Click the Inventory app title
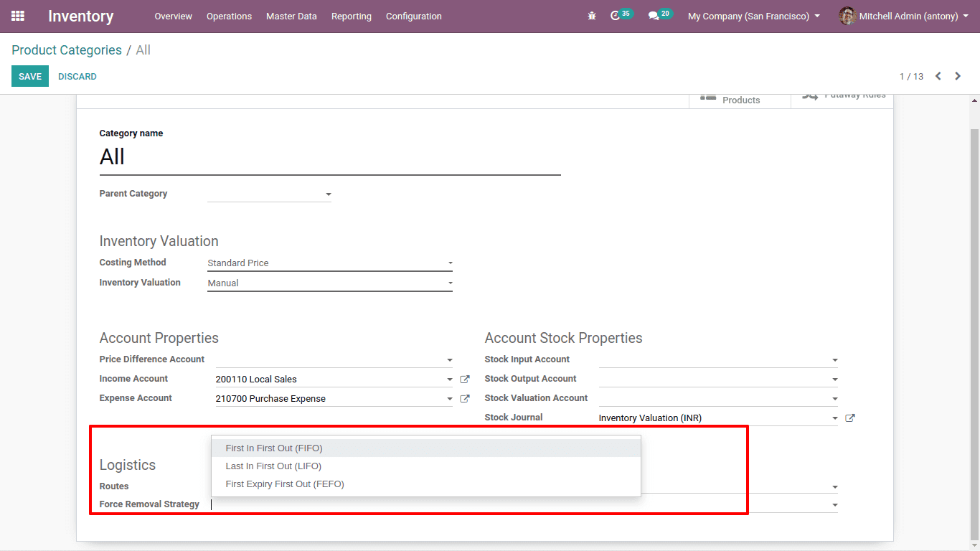The width and height of the screenshot is (980, 551). [80, 16]
